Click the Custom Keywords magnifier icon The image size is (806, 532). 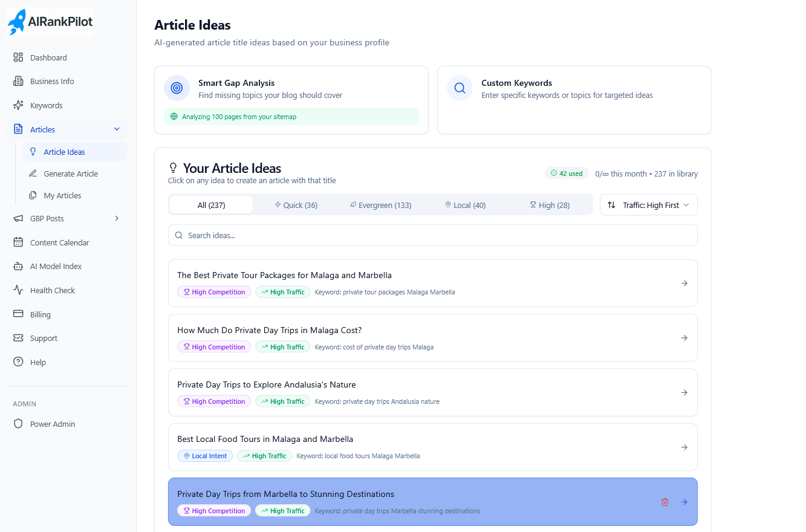pos(460,88)
